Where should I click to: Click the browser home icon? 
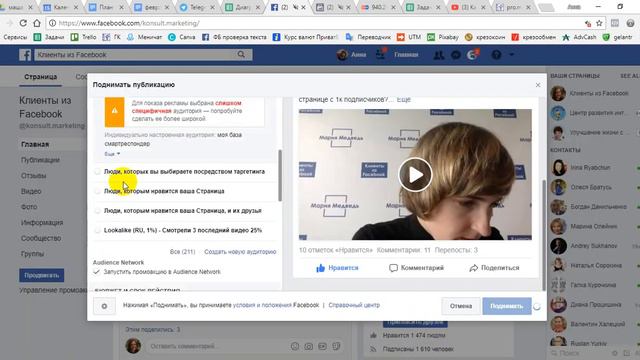click(37, 23)
